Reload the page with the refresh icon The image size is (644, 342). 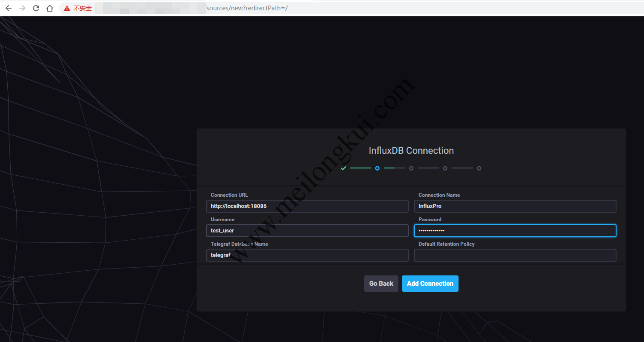[36, 8]
